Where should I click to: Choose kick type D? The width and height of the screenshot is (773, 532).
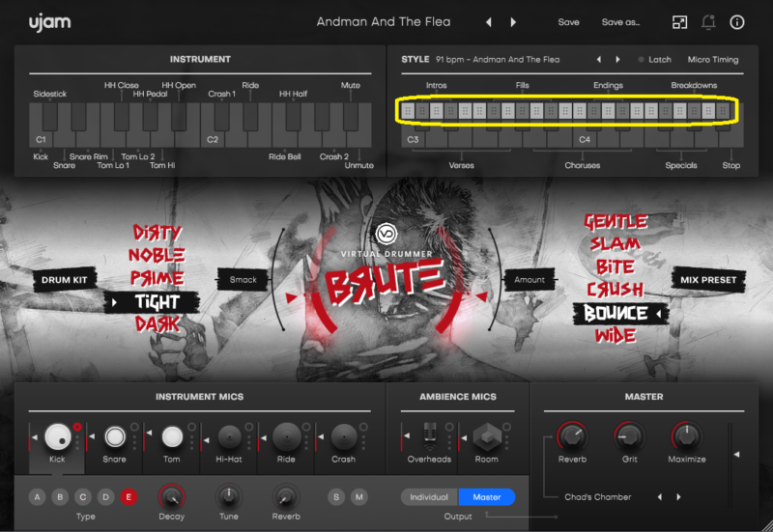[x=105, y=497]
